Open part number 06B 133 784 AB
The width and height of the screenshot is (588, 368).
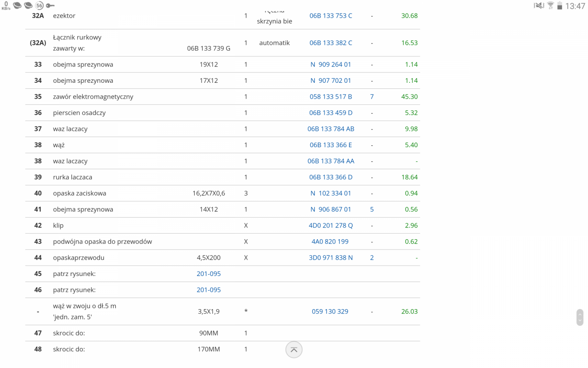click(331, 129)
